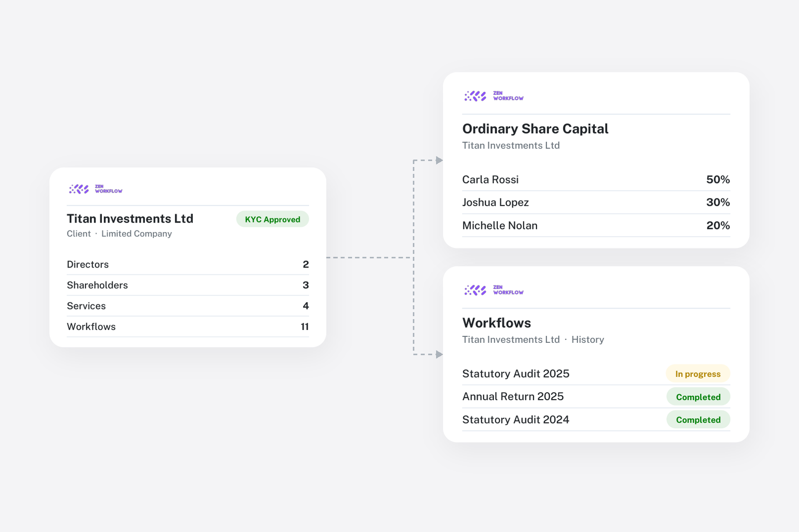The width and height of the screenshot is (799, 532).
Task: Click Titan Investments Ltd under Ordinary Share Capital
Action: point(511,146)
